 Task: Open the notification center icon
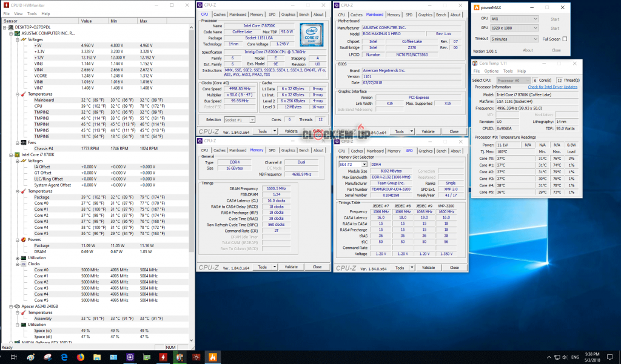point(609,357)
